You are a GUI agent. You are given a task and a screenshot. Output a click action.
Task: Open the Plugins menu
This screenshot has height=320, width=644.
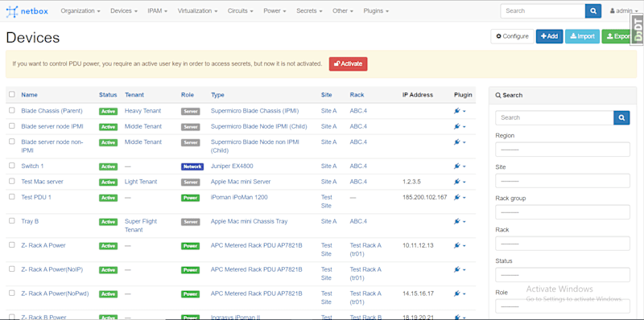coord(376,11)
